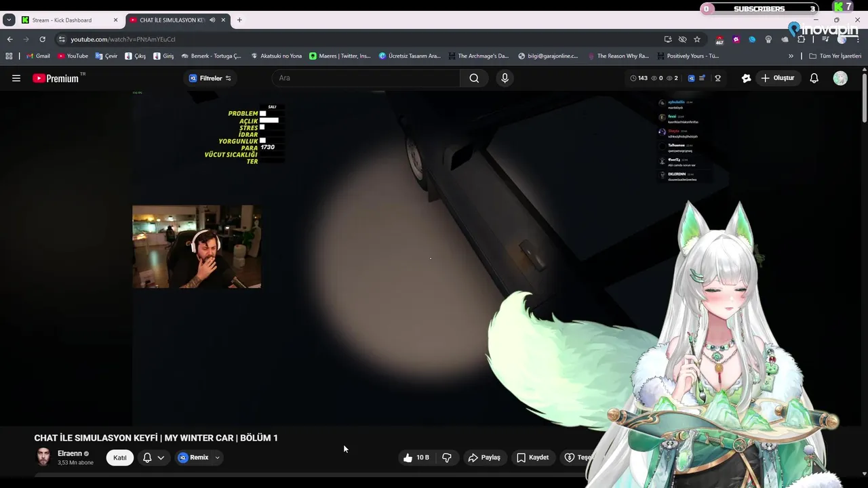Open the Filtreler extension button
This screenshot has height=488, width=868.
pos(210,78)
